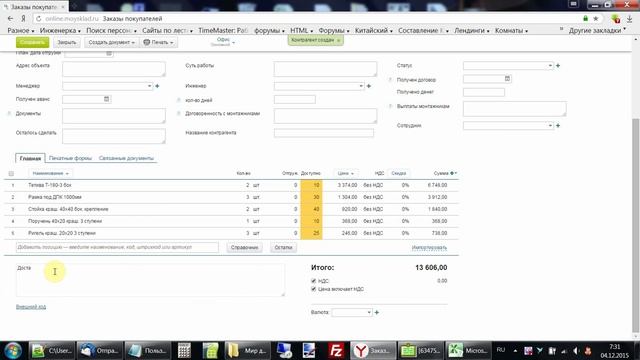Viewport: 640px width, 360px height.
Task: Open the Инженер combo box
Action: click(x=319, y=86)
